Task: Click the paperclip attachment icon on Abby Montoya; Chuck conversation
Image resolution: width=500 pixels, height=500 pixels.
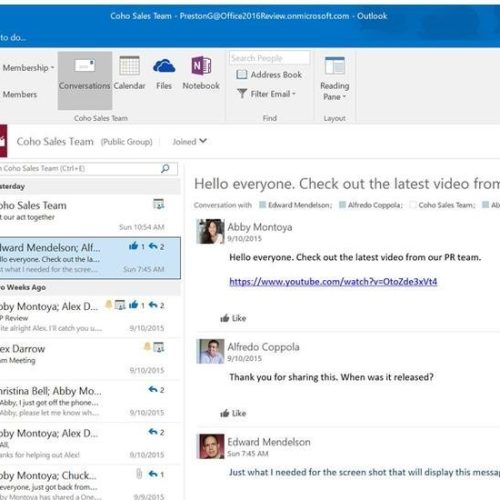Action: pyautogui.click(x=139, y=474)
